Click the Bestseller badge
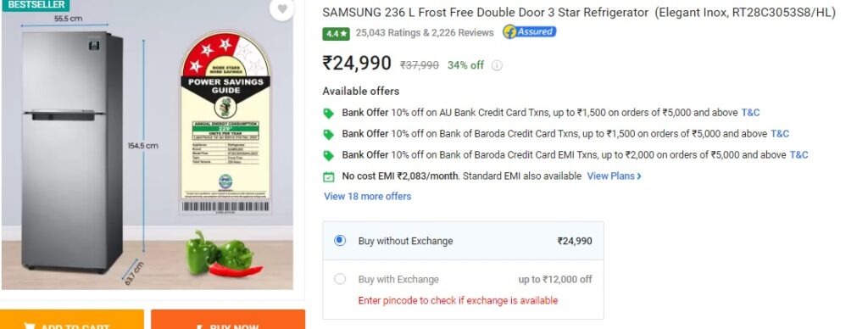 [35, 5]
